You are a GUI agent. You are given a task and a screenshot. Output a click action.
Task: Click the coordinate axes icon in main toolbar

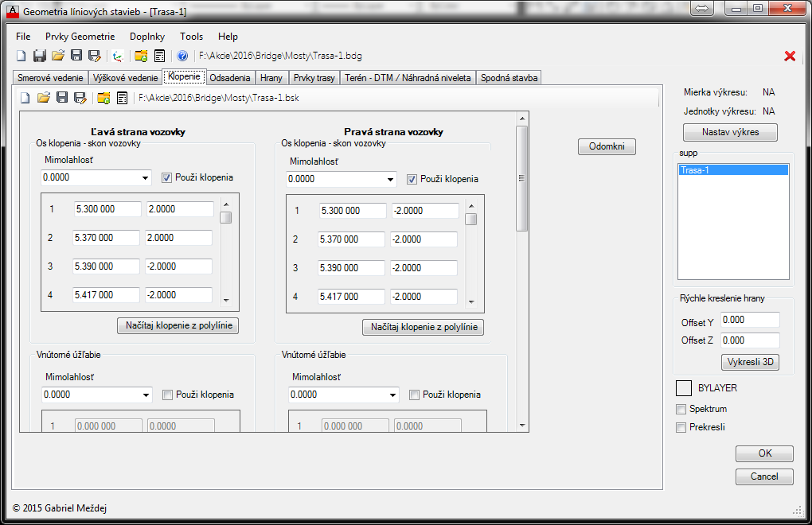[x=118, y=56]
